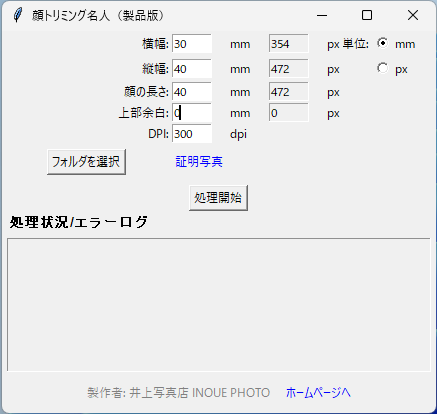Focus the 顔の長さ mm input field
This screenshot has height=414, width=437.
tap(192, 92)
